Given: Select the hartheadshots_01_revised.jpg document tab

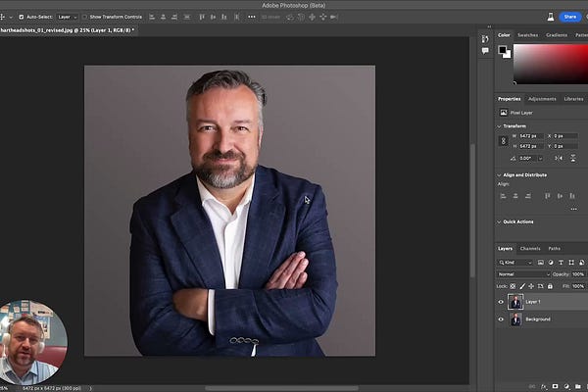Looking at the screenshot, I should click(68, 30).
